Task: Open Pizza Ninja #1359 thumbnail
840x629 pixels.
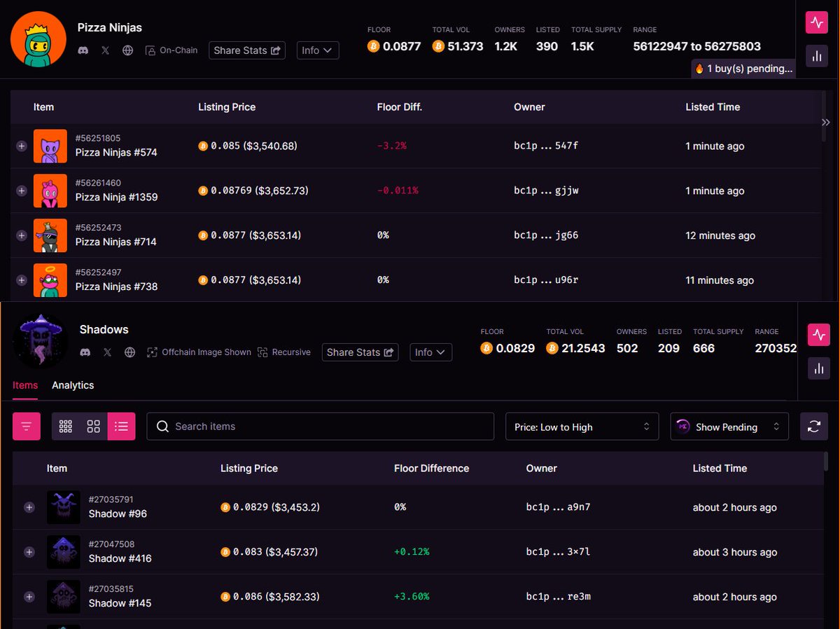Action: [50, 191]
